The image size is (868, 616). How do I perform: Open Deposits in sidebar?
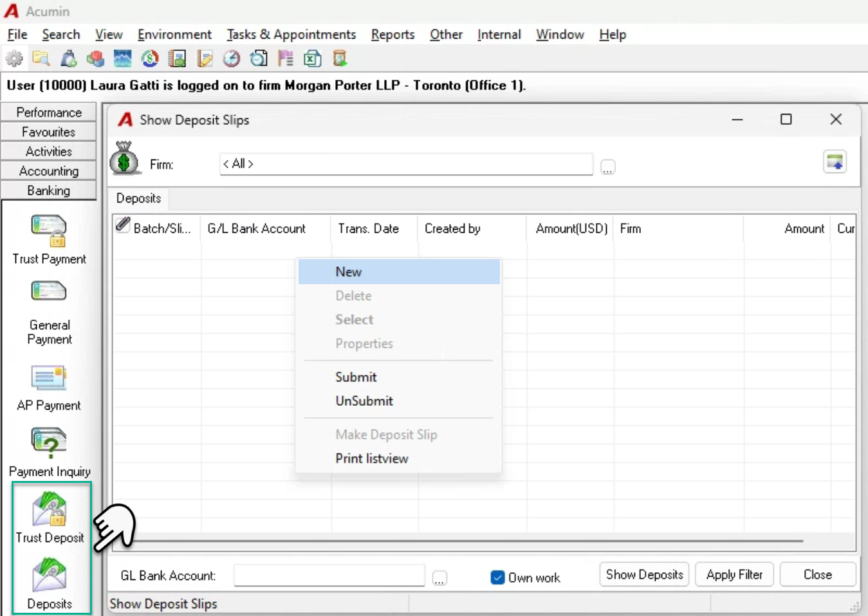(x=50, y=584)
